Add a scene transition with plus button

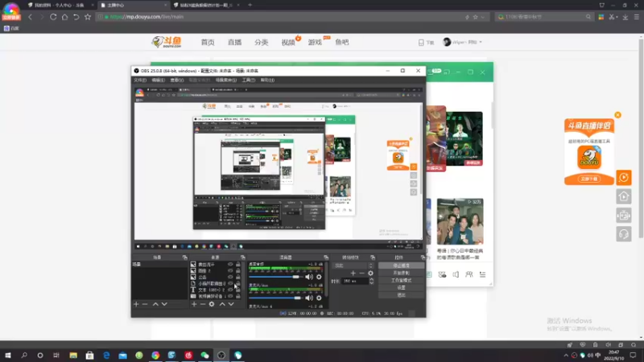[353, 273]
